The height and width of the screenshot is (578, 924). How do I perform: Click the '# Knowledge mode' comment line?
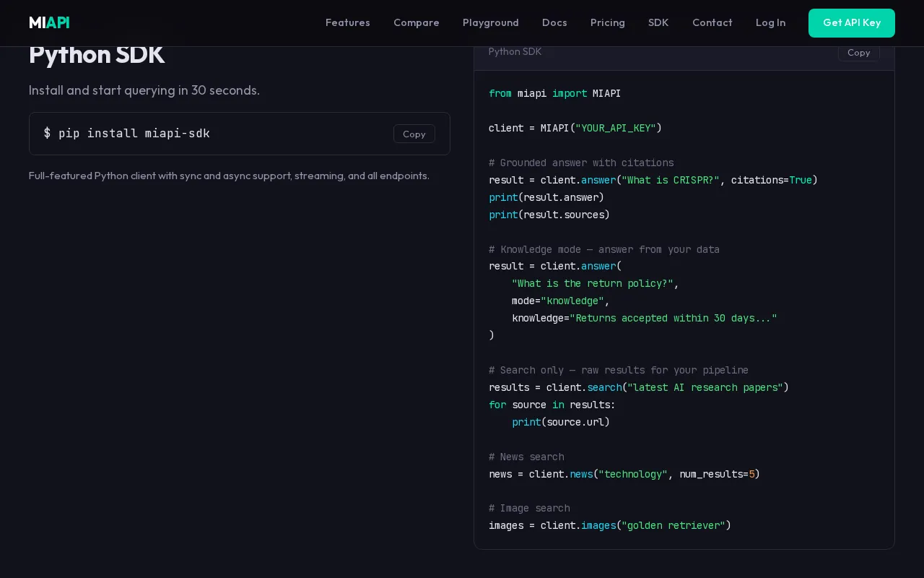[x=604, y=249]
